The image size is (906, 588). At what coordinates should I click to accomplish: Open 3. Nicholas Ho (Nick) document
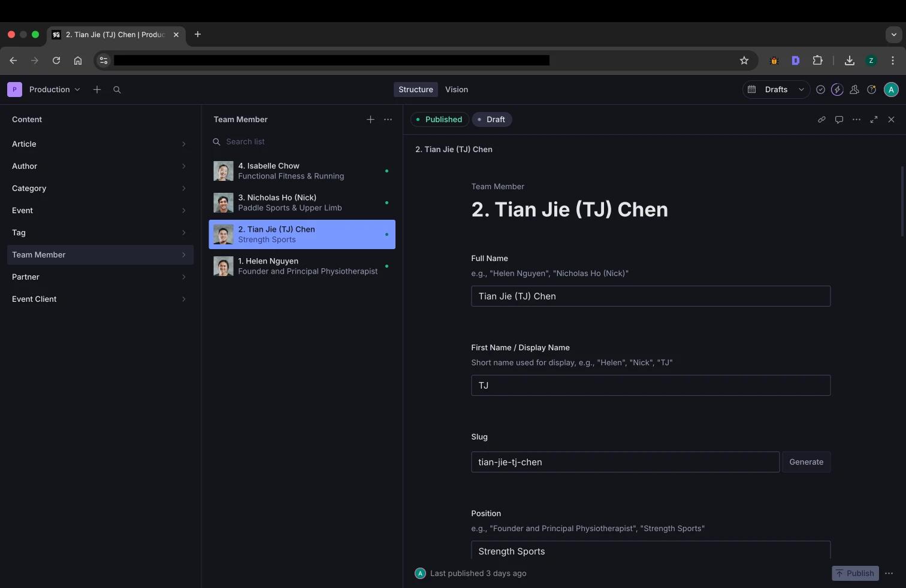302,202
